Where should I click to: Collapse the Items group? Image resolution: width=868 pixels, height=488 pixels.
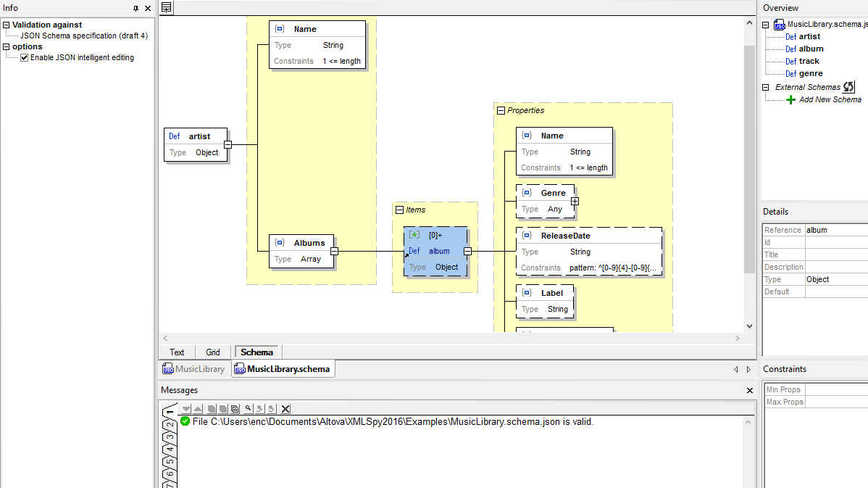(399, 210)
